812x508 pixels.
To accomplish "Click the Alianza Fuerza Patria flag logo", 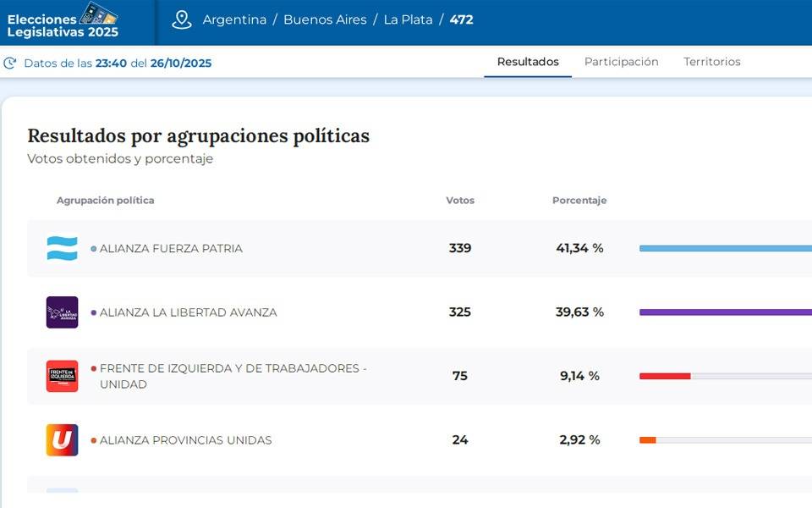I will 62,248.
